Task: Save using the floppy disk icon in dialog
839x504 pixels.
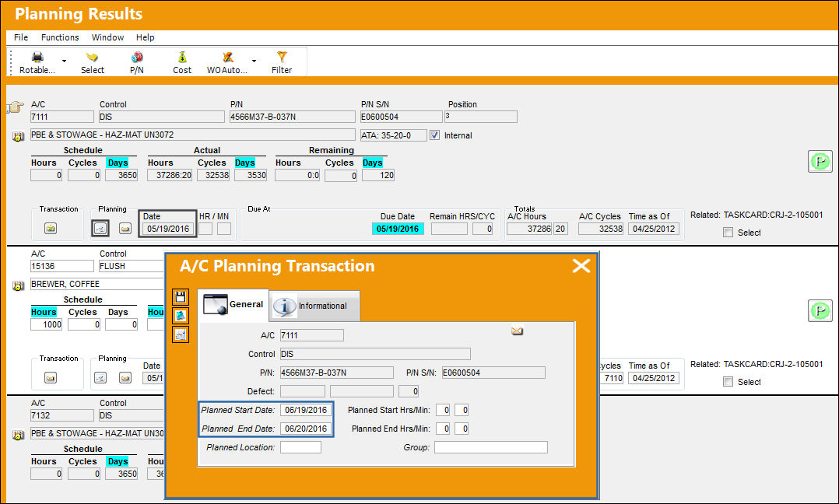Action: (181, 297)
